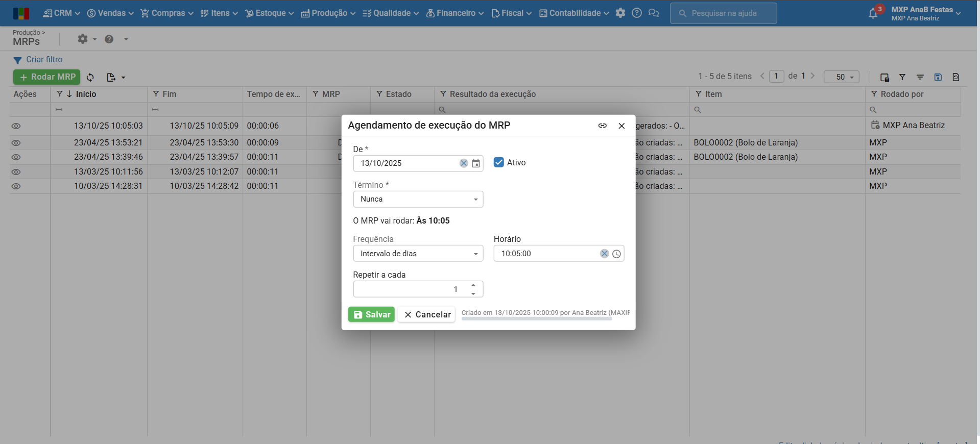
Task: Click the Pesquisar na ajuda search box
Action: click(724, 13)
